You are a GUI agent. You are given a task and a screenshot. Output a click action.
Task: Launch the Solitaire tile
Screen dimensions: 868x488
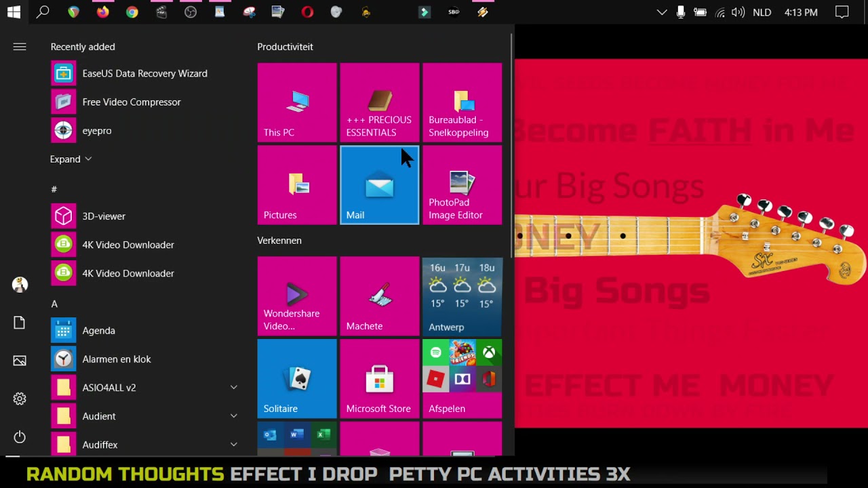click(297, 379)
